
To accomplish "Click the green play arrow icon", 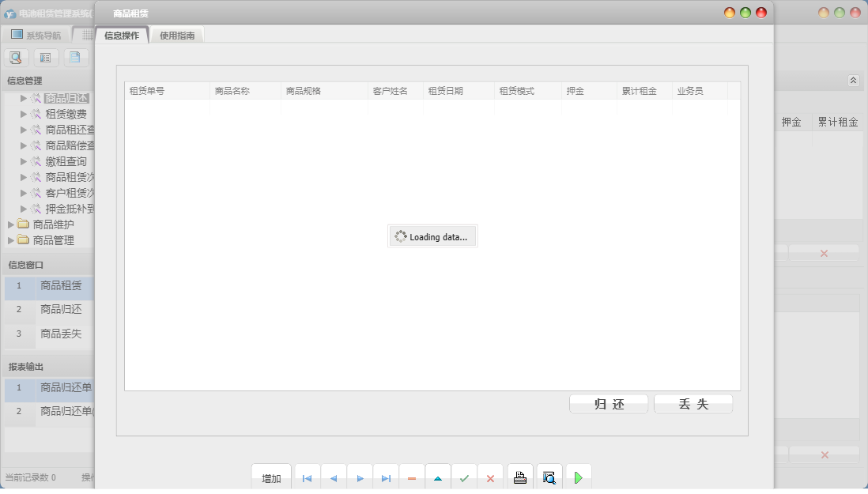I will click(x=579, y=477).
